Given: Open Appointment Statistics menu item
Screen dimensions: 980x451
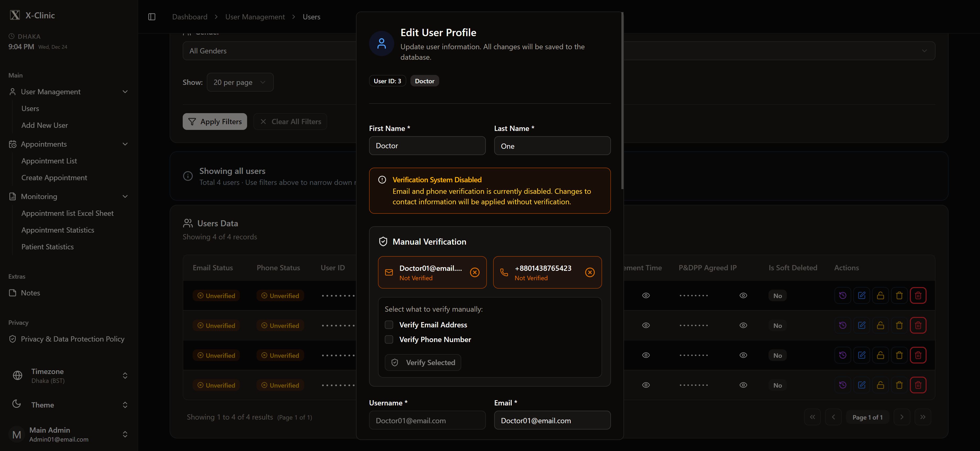Looking at the screenshot, I should pos(58,230).
